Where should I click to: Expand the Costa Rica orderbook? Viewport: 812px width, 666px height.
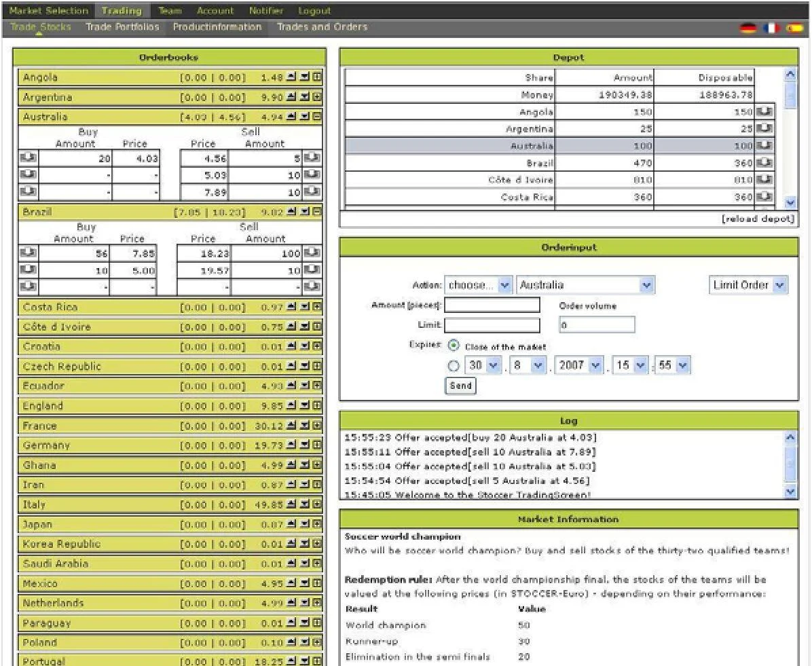317,307
